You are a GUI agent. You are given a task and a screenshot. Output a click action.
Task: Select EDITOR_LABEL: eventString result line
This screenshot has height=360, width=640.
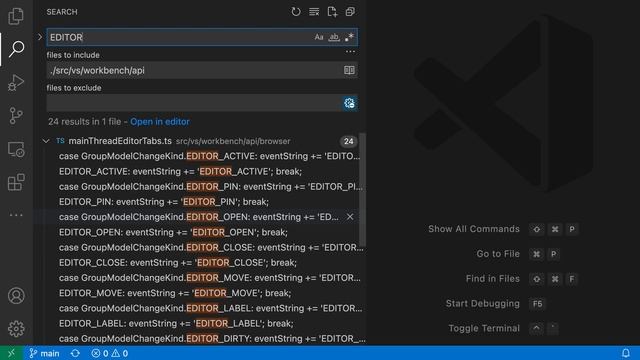[x=176, y=323]
